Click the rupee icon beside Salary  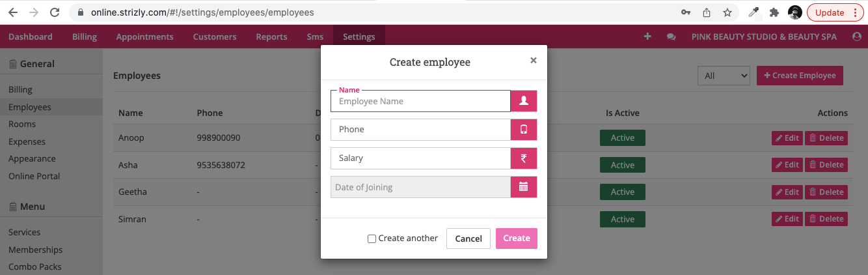pyautogui.click(x=524, y=158)
